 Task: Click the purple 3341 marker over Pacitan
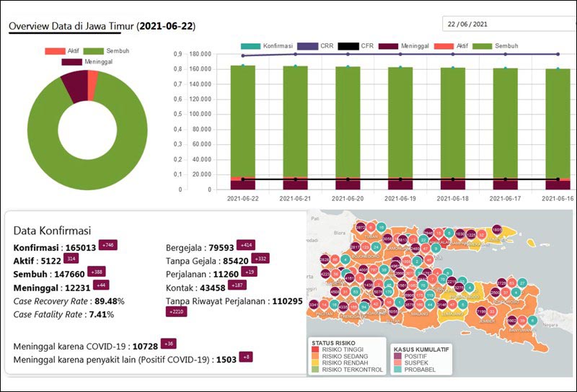pyautogui.click(x=313, y=306)
